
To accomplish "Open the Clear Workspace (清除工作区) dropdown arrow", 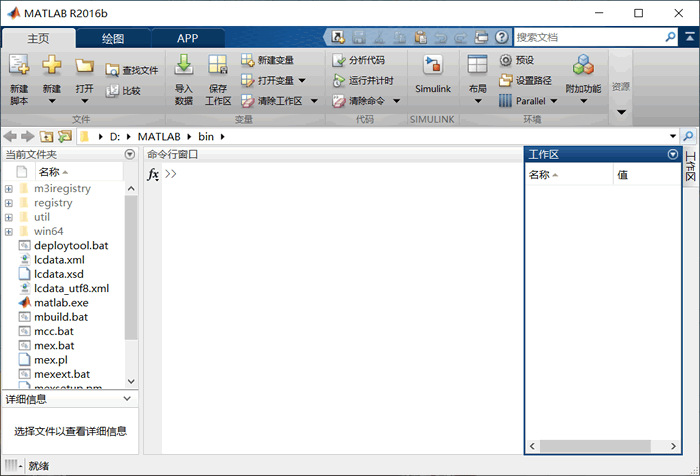I will click(x=314, y=101).
